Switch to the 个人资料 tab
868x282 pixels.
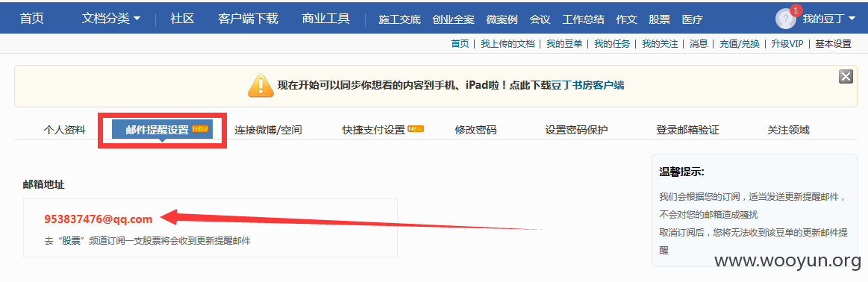coord(64,131)
